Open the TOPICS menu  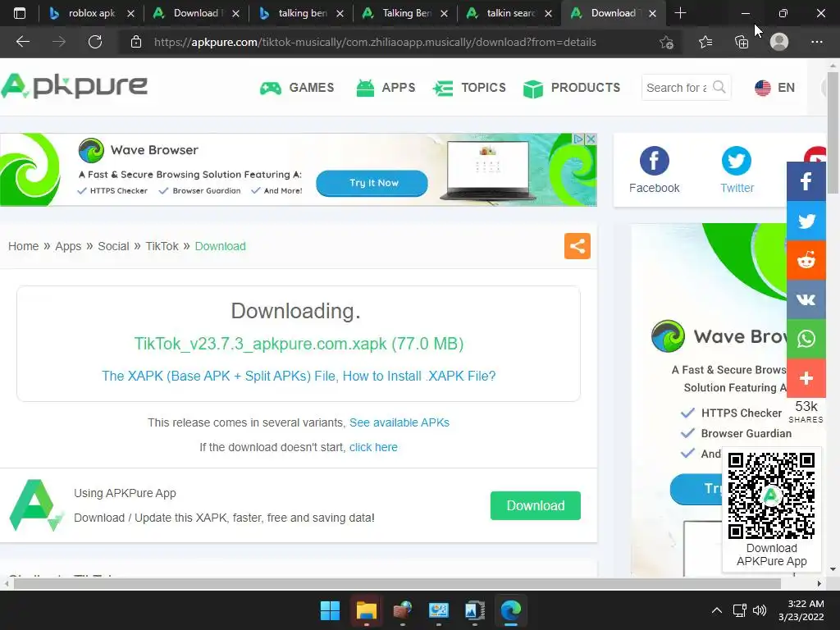coord(469,87)
